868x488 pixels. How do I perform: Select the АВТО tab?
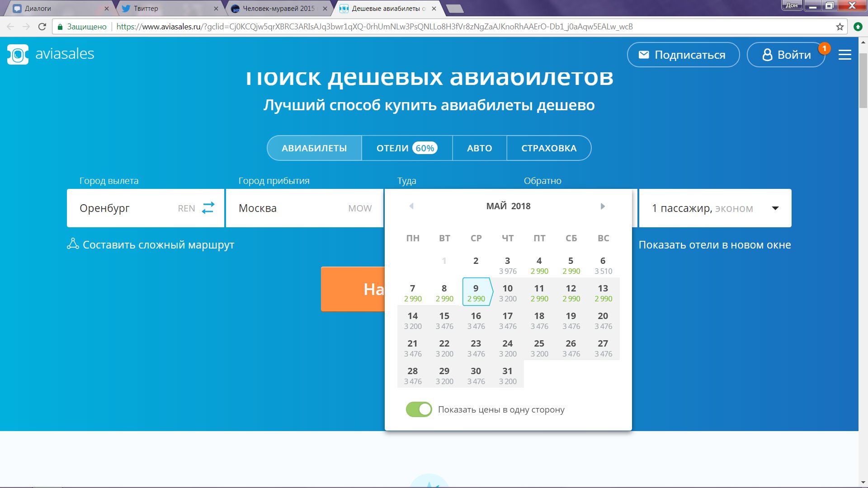[x=479, y=148]
